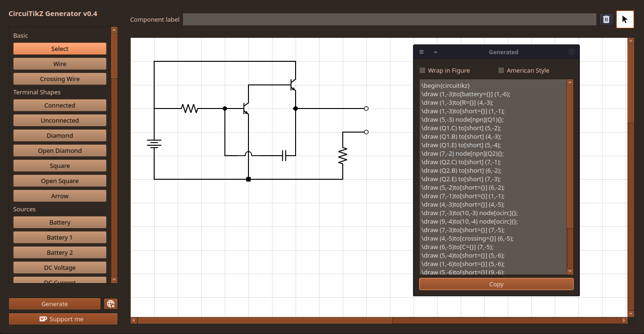Select the left NPN transistor Q1
The width and height of the screenshot is (644, 334).
point(246,109)
